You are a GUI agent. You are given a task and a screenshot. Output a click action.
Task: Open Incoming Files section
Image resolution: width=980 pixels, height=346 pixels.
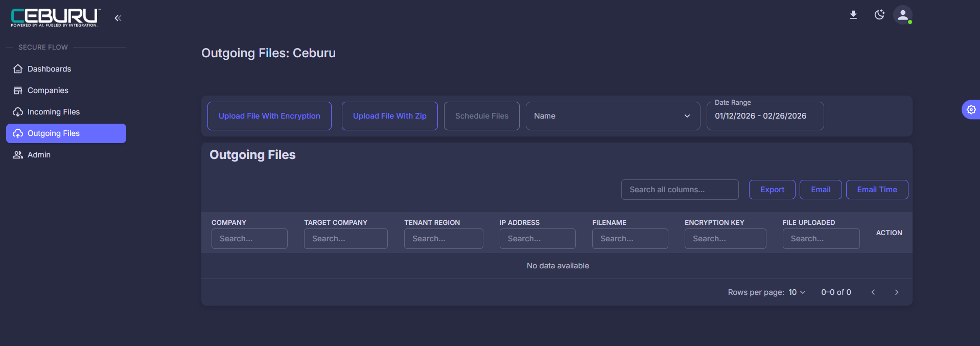[66, 112]
